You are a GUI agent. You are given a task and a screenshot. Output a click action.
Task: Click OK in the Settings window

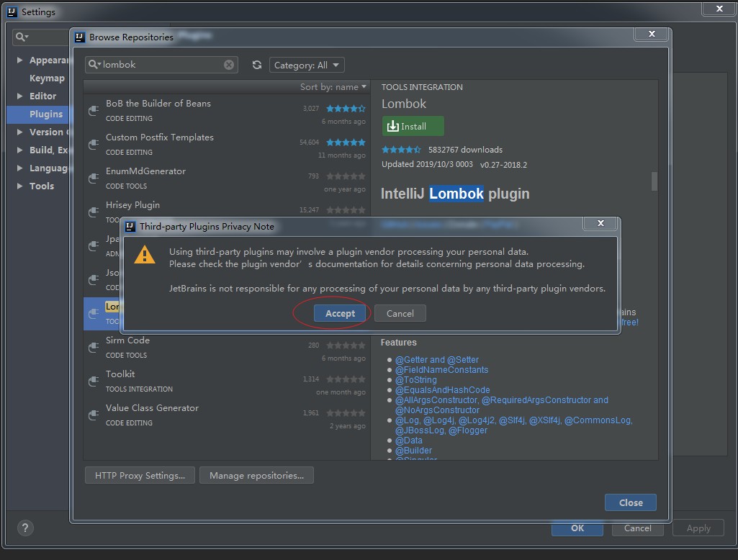[577, 528]
